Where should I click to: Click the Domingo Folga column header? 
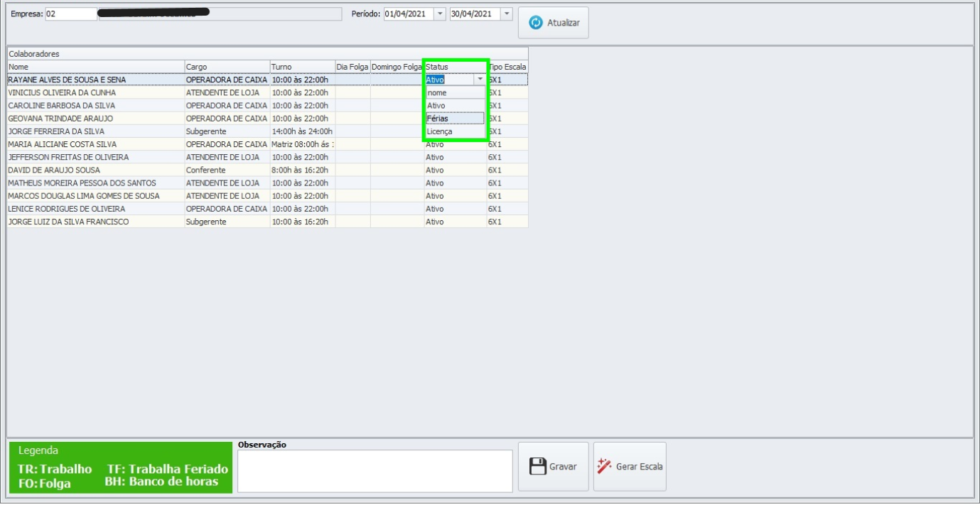(x=397, y=67)
